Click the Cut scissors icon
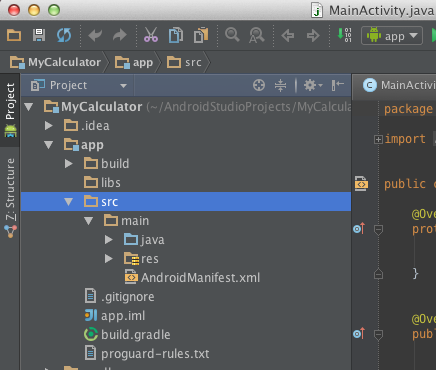Viewport: 436px width, 370px height. click(x=151, y=35)
